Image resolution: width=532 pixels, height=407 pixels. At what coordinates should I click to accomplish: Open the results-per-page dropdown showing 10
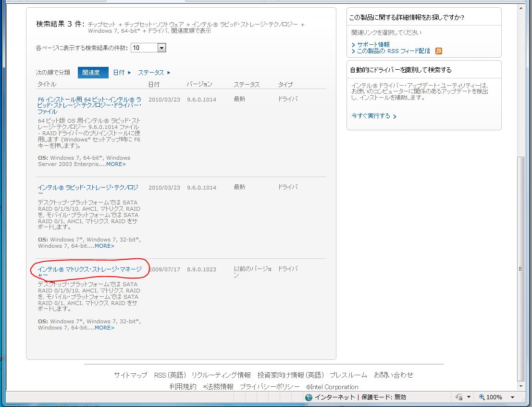pos(148,48)
